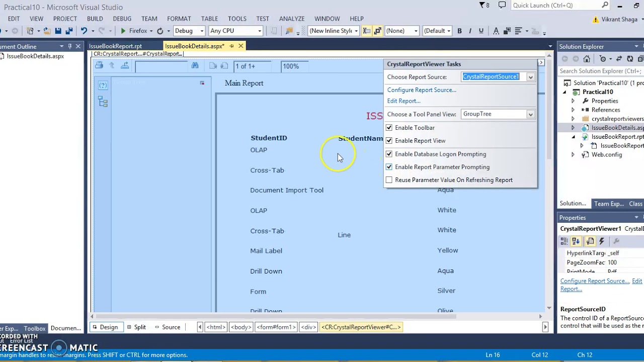Uncheck Enable Database Logon Prompting

(x=389, y=154)
